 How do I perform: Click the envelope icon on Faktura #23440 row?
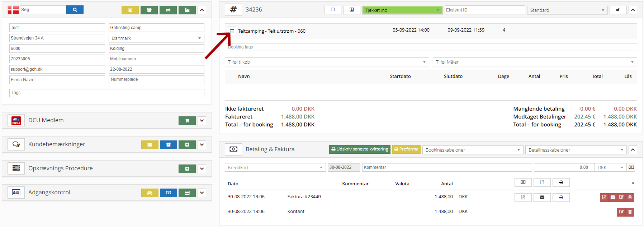(x=542, y=197)
